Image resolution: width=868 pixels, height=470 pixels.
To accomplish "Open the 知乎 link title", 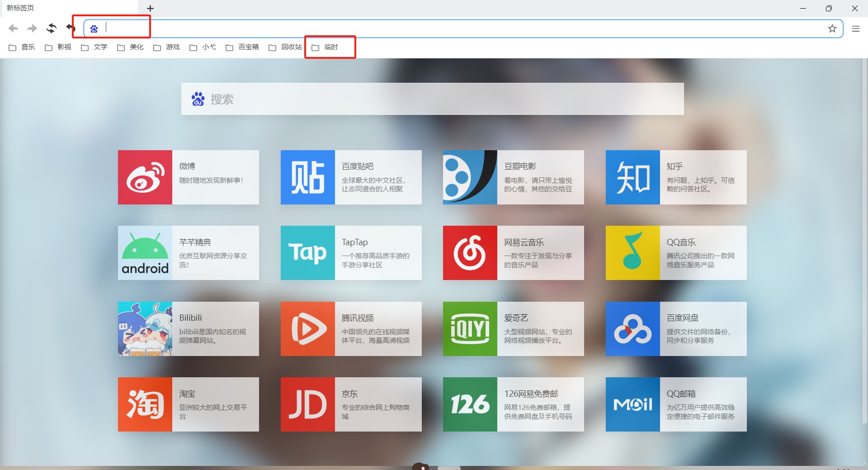I will (675, 166).
